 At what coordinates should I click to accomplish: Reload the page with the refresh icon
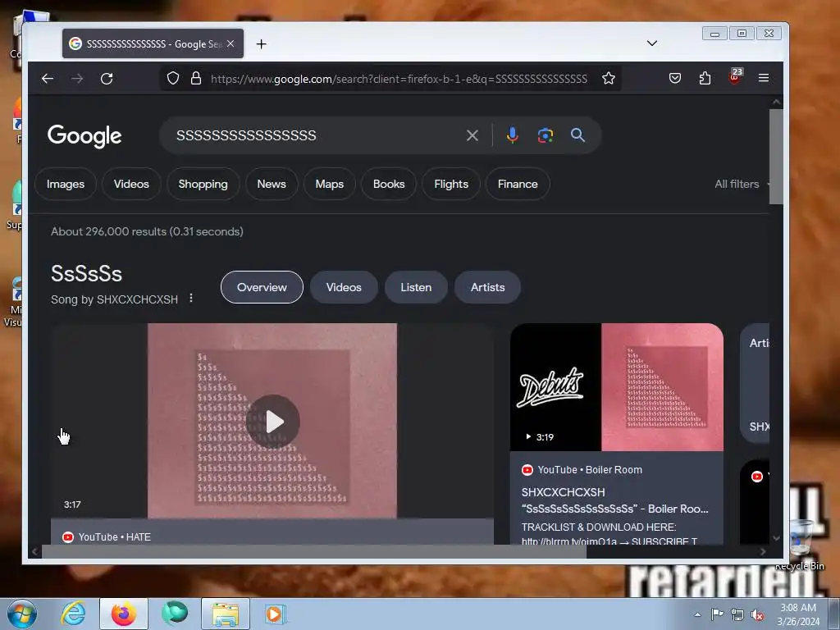(x=107, y=79)
